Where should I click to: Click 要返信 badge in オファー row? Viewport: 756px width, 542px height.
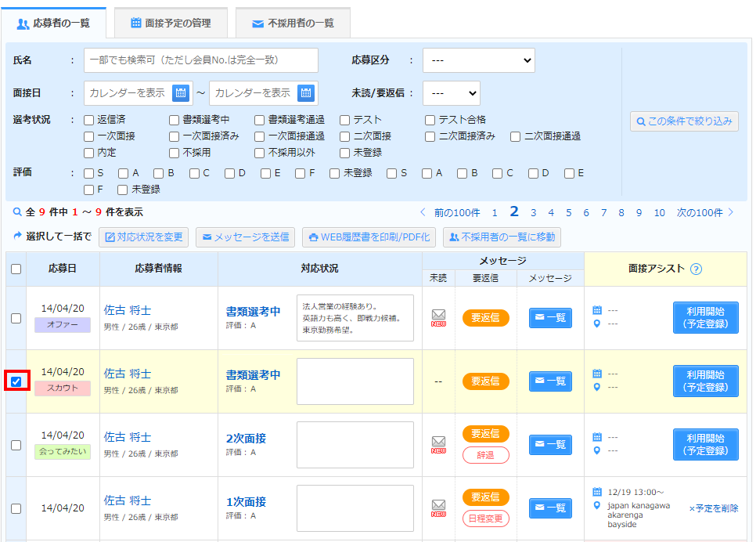click(486, 317)
